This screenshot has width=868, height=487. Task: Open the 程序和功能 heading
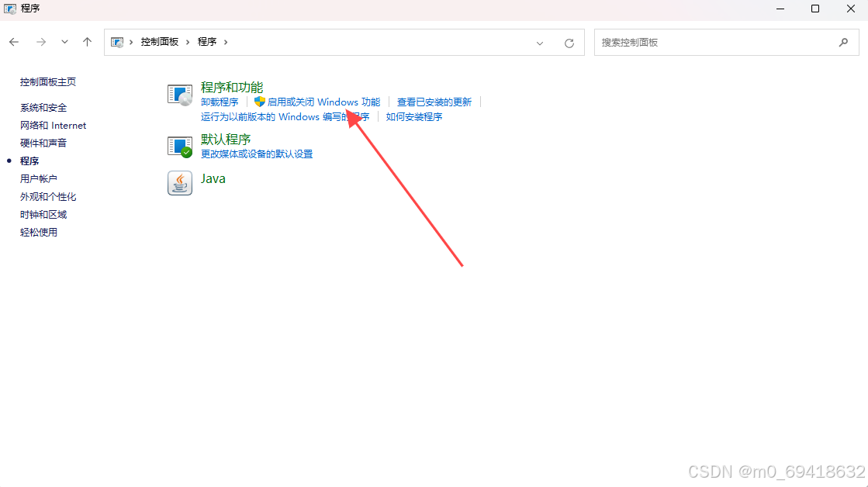tap(232, 88)
